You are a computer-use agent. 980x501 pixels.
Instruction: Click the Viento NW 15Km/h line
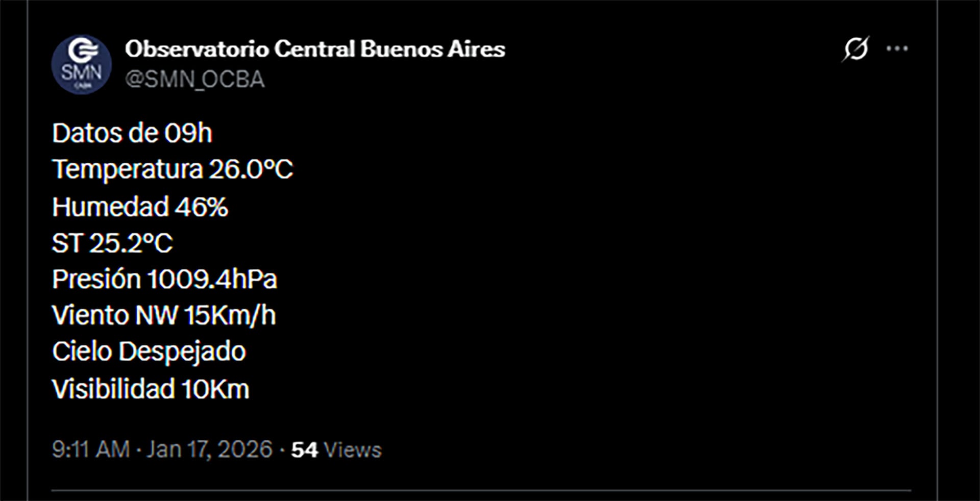click(164, 315)
